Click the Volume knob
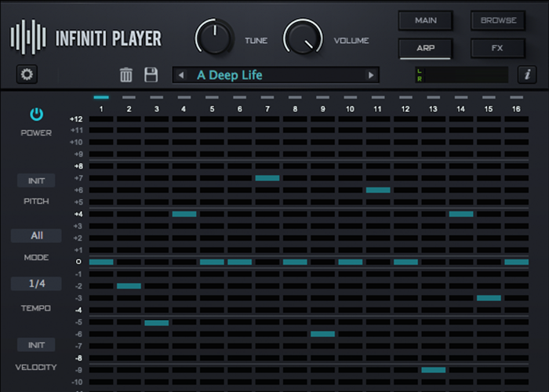 pyautogui.click(x=303, y=37)
